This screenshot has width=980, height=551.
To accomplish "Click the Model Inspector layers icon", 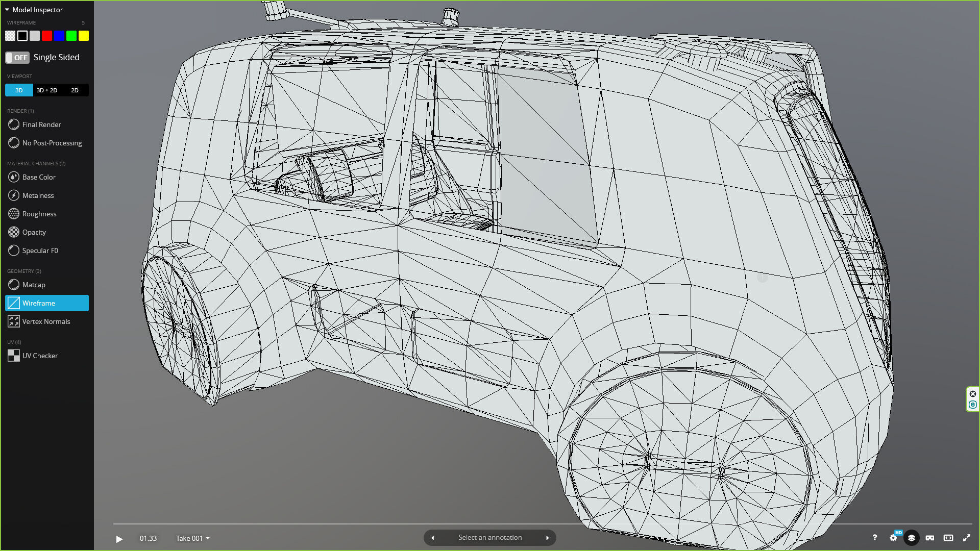I will 912,538.
